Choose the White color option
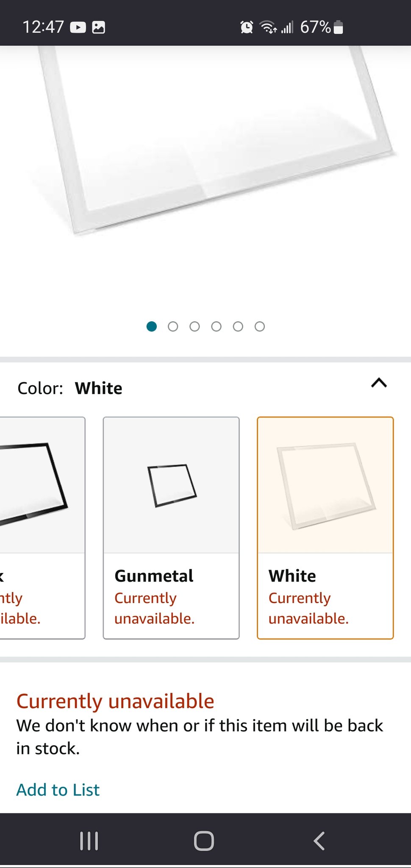Viewport: 411px width, 868px height. tap(325, 527)
